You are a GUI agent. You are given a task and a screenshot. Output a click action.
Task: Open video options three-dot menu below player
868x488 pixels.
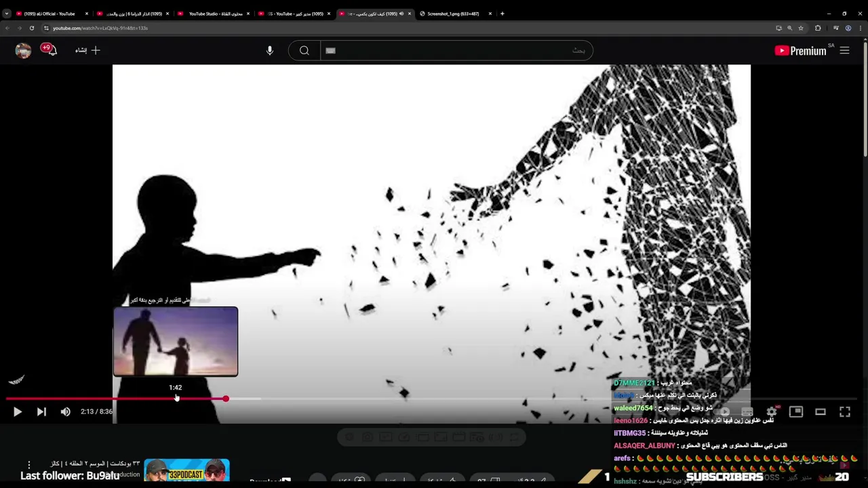point(29,465)
